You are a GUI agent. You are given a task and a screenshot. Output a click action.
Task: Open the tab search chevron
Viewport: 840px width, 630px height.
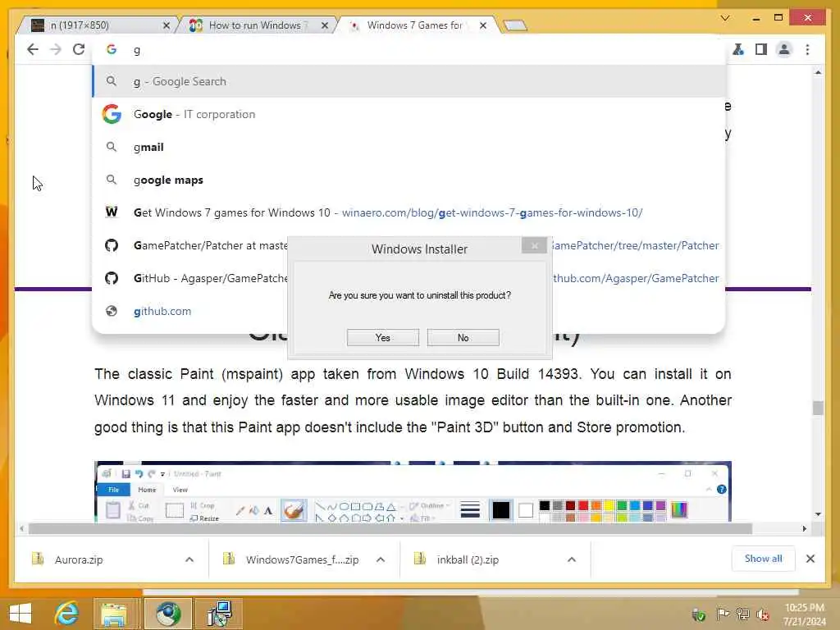[725, 18]
